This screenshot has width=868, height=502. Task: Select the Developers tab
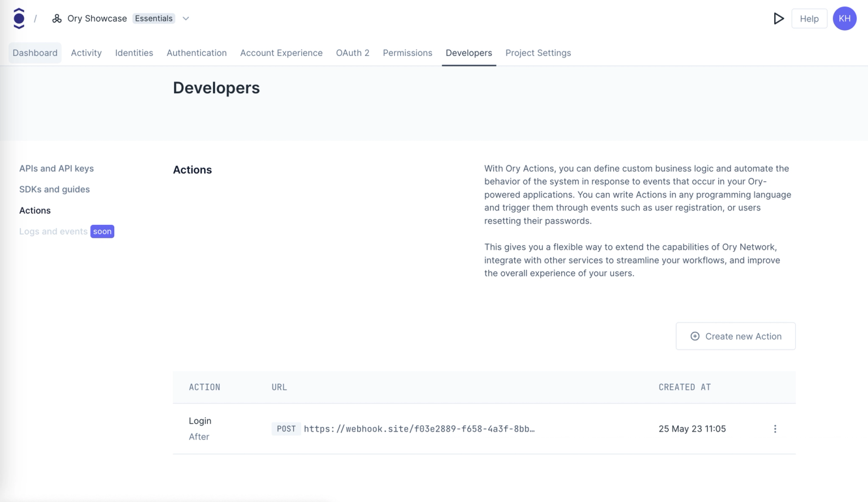tap(468, 53)
